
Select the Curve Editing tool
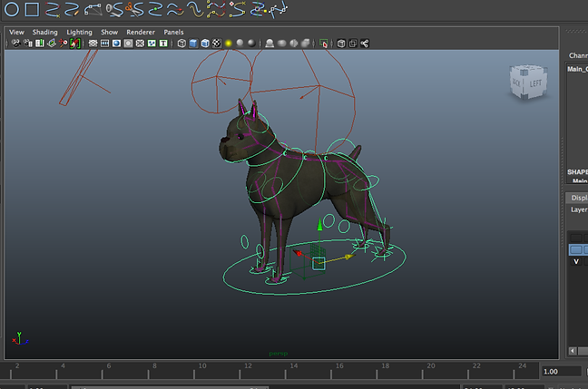coord(259,9)
